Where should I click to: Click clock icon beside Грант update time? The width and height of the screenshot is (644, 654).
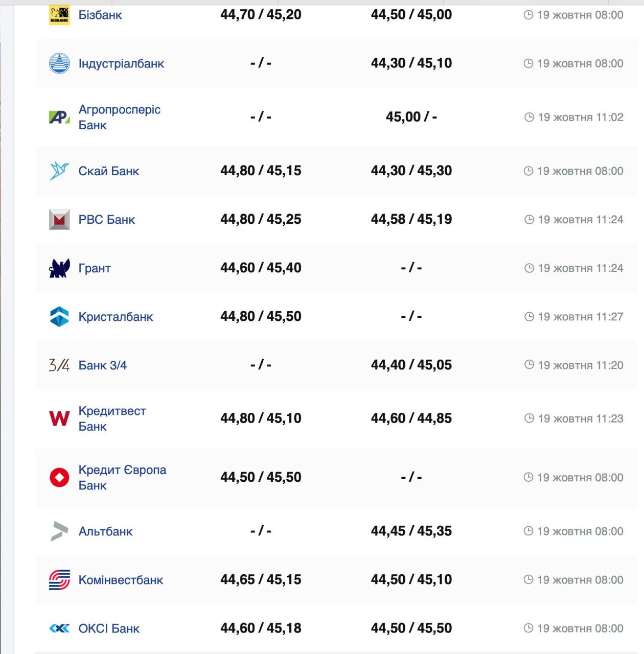tap(529, 268)
